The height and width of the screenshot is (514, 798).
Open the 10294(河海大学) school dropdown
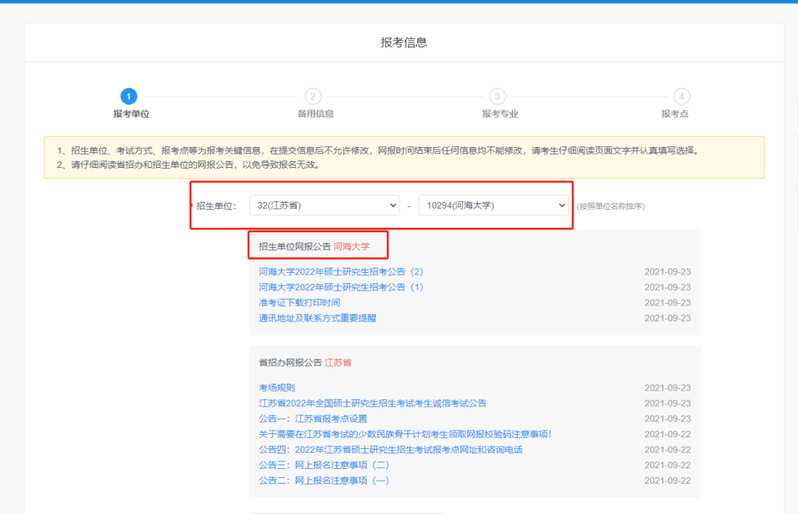pyautogui.click(x=493, y=206)
